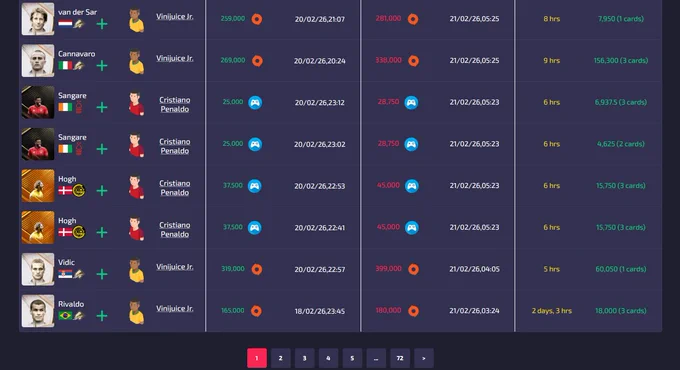
Task: Click the trader avatar in van der Sar row
Action: [136, 20]
